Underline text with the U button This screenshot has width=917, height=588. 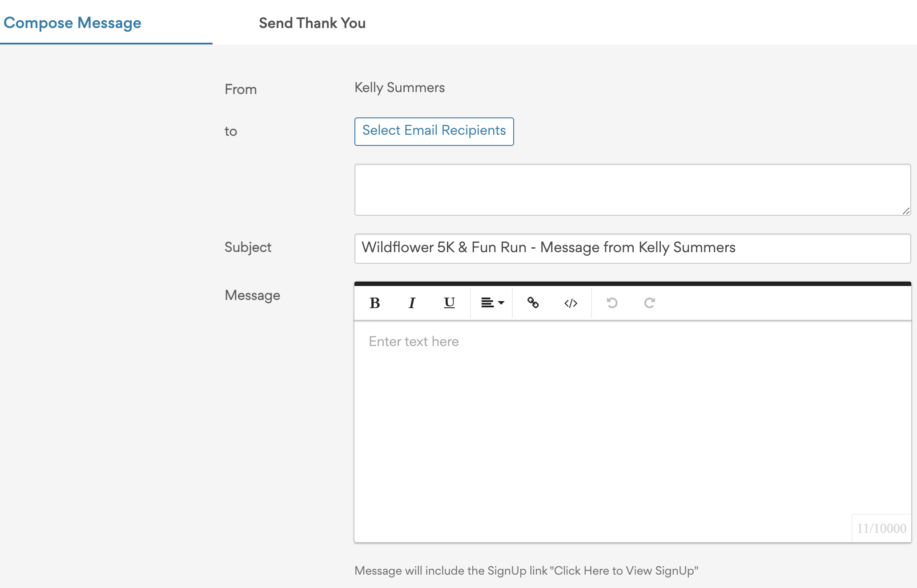click(x=449, y=303)
